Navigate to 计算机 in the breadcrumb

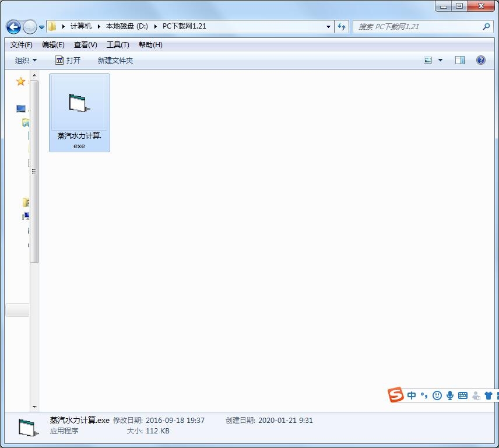tap(81, 26)
